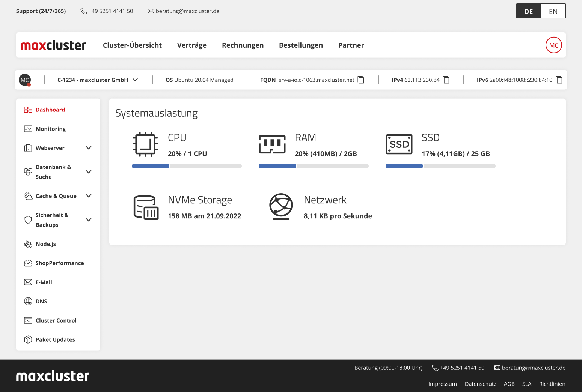Open the Monitoring chart icon
This screenshot has width=582, height=392.
pyautogui.click(x=28, y=129)
